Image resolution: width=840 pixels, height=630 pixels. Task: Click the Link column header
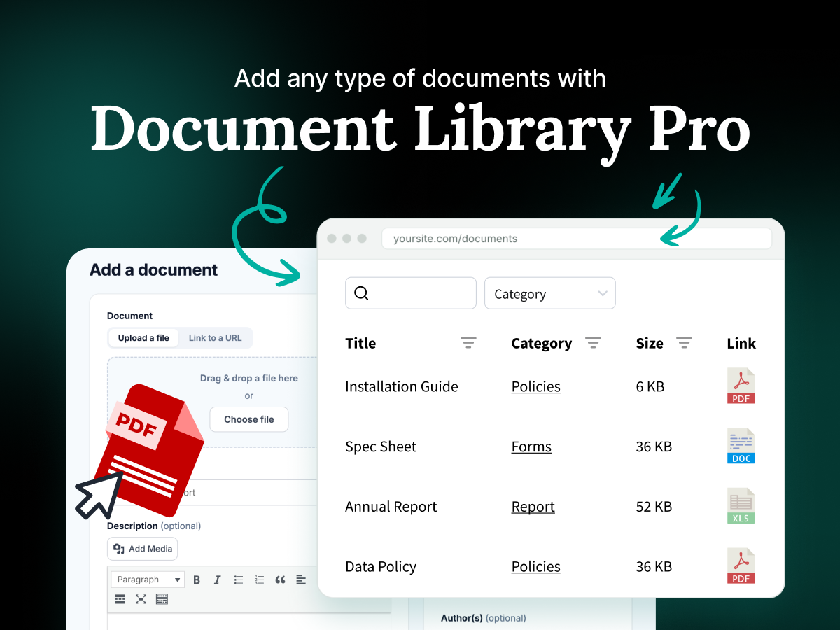741,343
